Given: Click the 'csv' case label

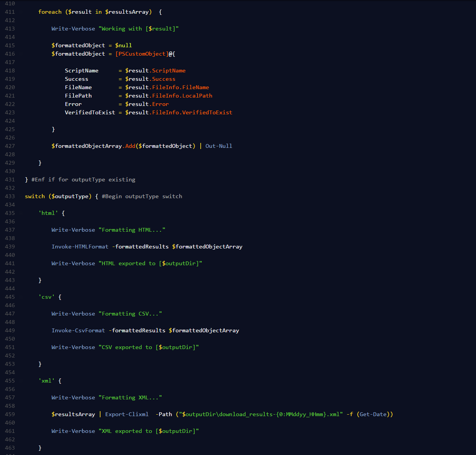Looking at the screenshot, I should (46, 297).
